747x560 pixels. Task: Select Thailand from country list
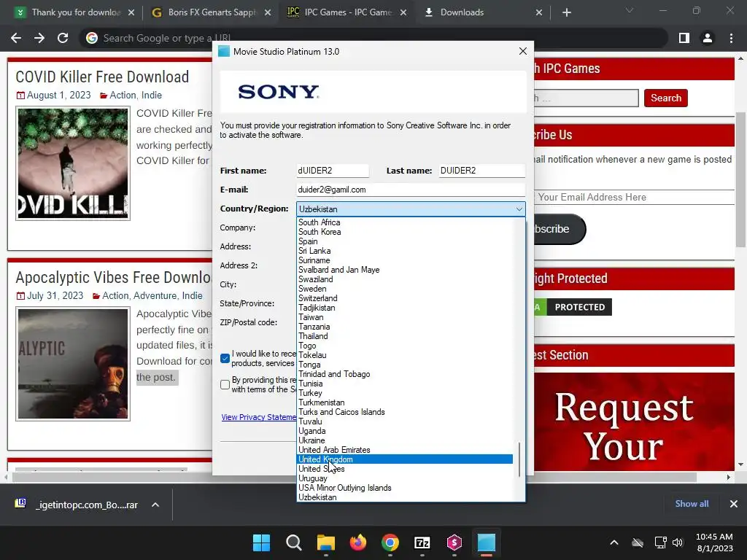click(404, 336)
